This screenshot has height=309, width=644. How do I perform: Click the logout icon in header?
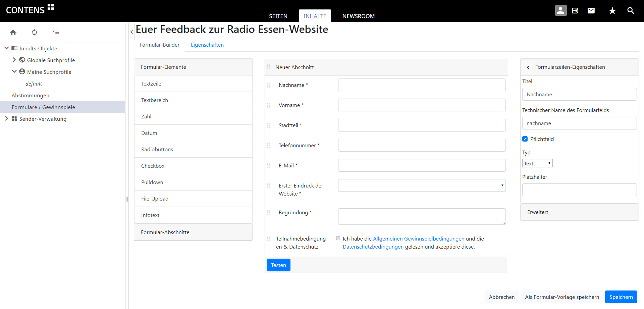point(575,11)
